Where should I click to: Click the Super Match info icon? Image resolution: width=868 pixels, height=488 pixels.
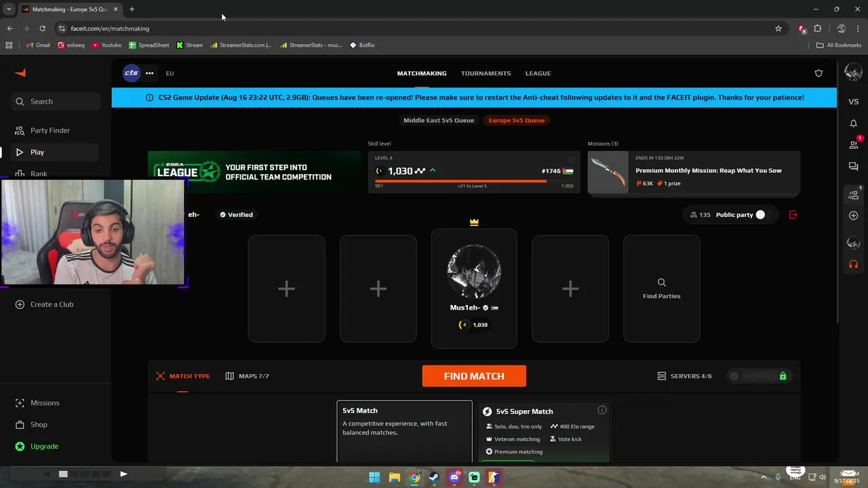coord(601,410)
